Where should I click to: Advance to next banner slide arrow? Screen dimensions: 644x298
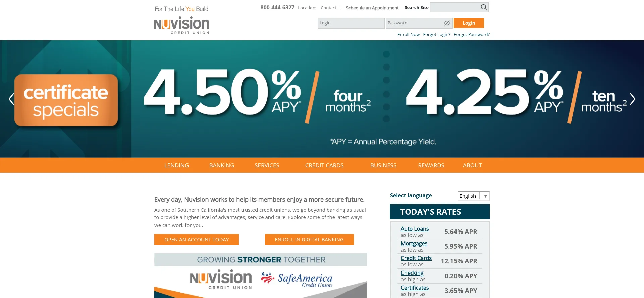(633, 99)
